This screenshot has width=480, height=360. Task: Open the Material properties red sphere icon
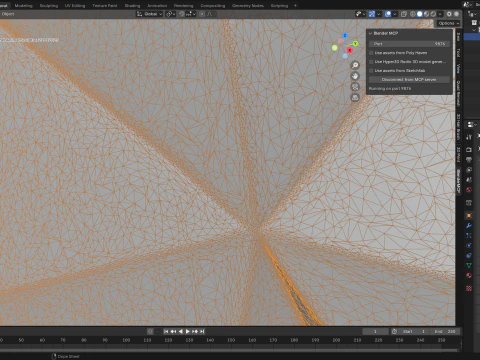(469, 276)
